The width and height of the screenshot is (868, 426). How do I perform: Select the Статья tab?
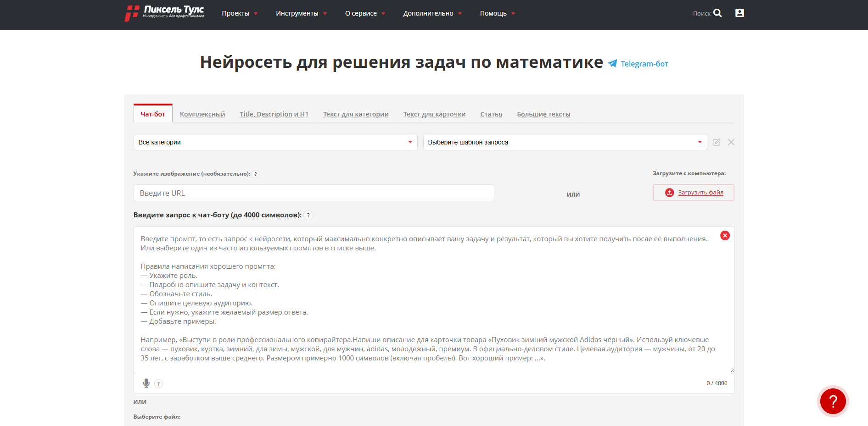(491, 114)
